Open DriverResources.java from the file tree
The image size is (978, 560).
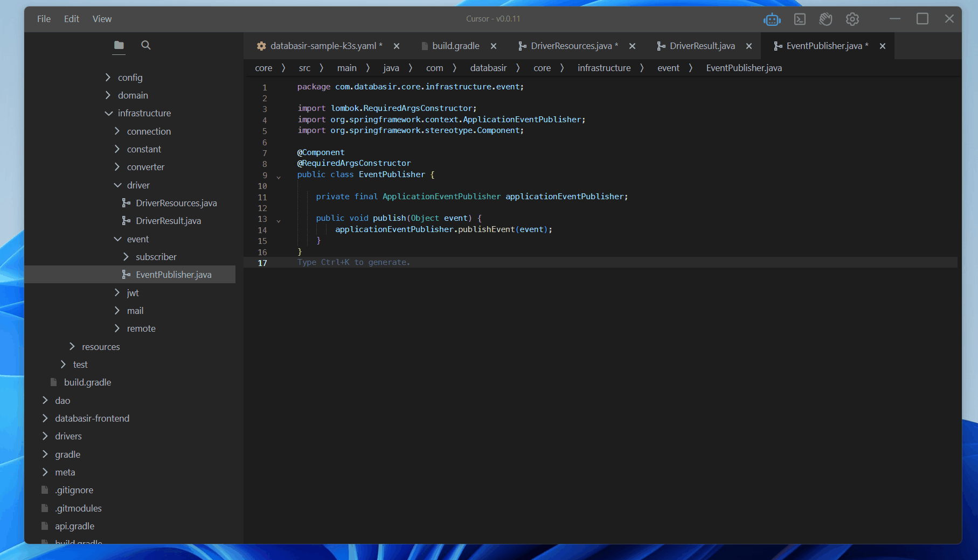point(176,203)
